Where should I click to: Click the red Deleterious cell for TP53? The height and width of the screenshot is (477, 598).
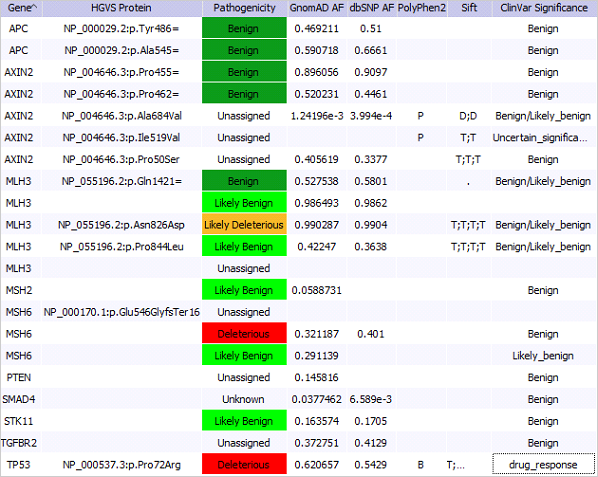pos(244,464)
